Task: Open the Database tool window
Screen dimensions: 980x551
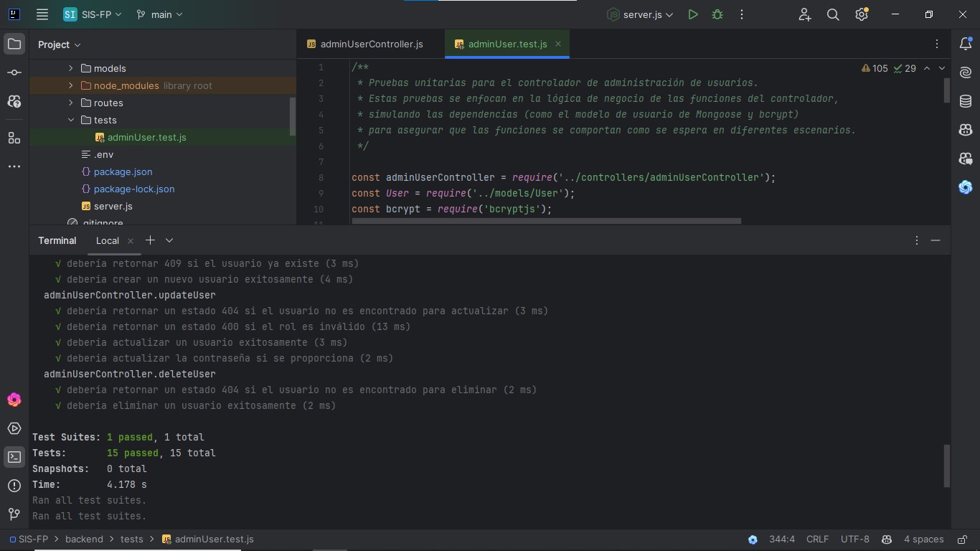Action: tap(966, 101)
